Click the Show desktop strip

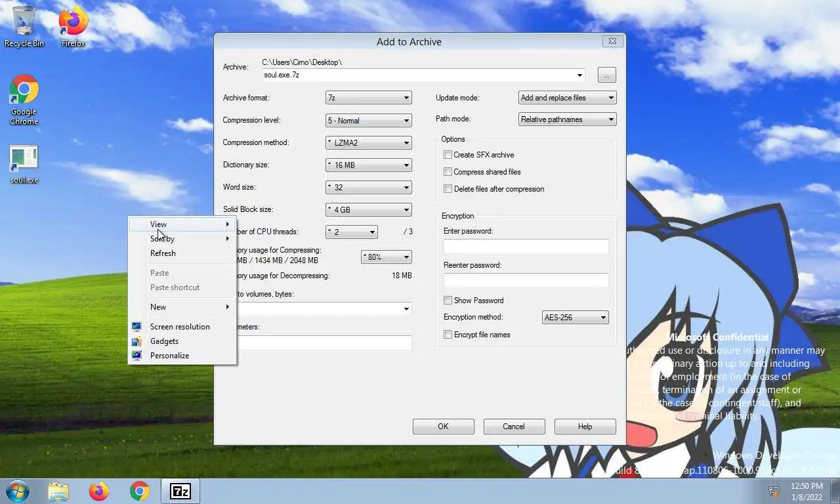click(835, 491)
